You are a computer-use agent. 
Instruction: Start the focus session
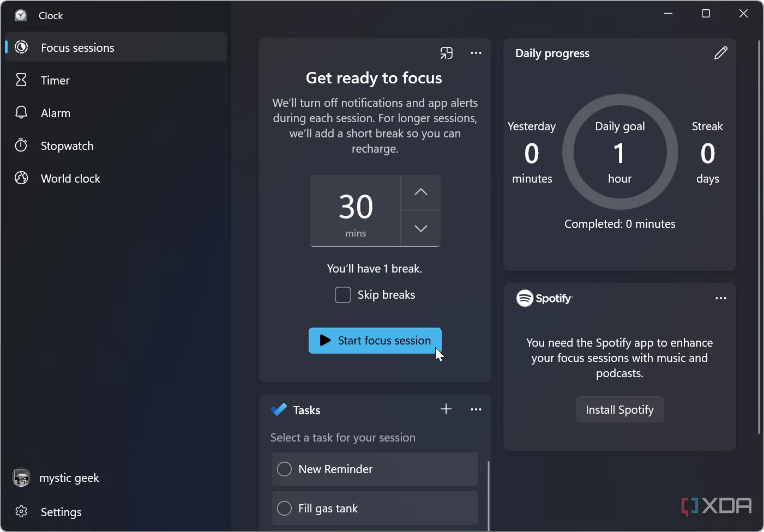(x=375, y=341)
